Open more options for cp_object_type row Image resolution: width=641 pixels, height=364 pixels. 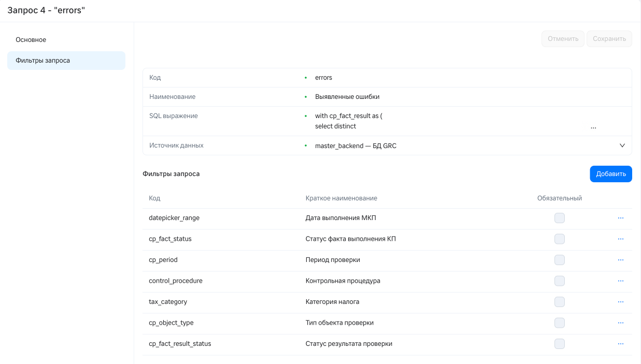click(620, 323)
